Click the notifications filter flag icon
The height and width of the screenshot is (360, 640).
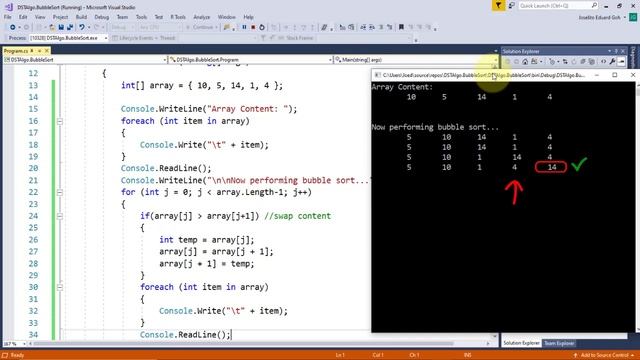498,5
